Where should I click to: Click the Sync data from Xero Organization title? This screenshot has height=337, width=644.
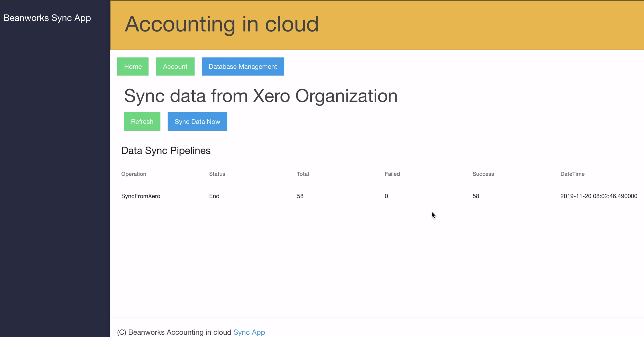[x=261, y=96]
